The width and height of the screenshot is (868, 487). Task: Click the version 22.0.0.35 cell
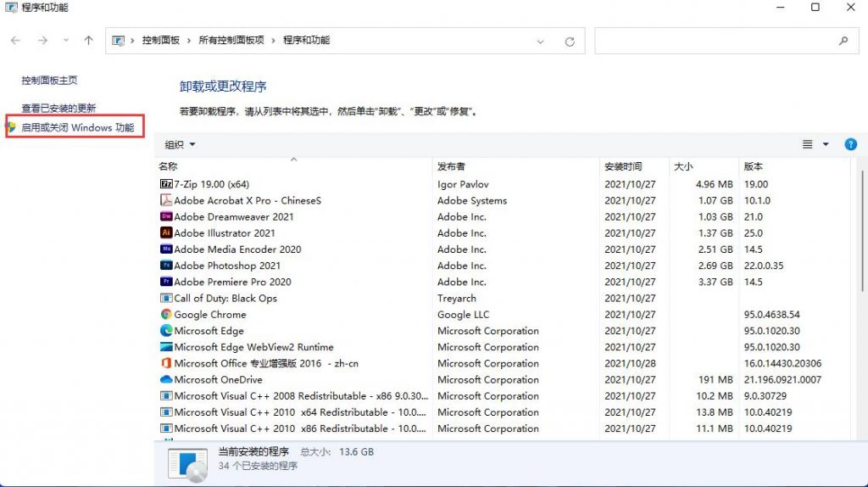[x=764, y=266]
